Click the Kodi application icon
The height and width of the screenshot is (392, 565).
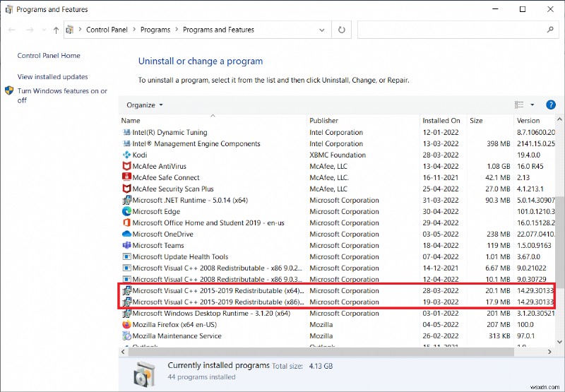pos(126,155)
